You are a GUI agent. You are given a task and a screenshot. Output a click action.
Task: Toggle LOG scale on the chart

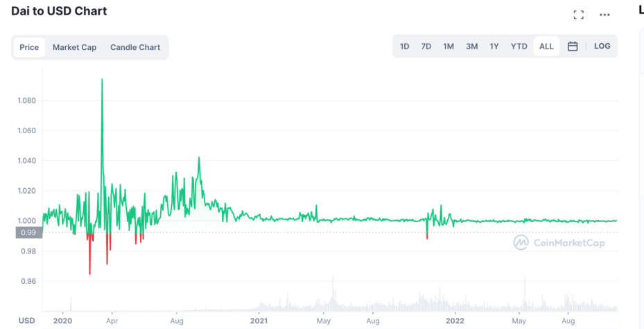click(602, 47)
